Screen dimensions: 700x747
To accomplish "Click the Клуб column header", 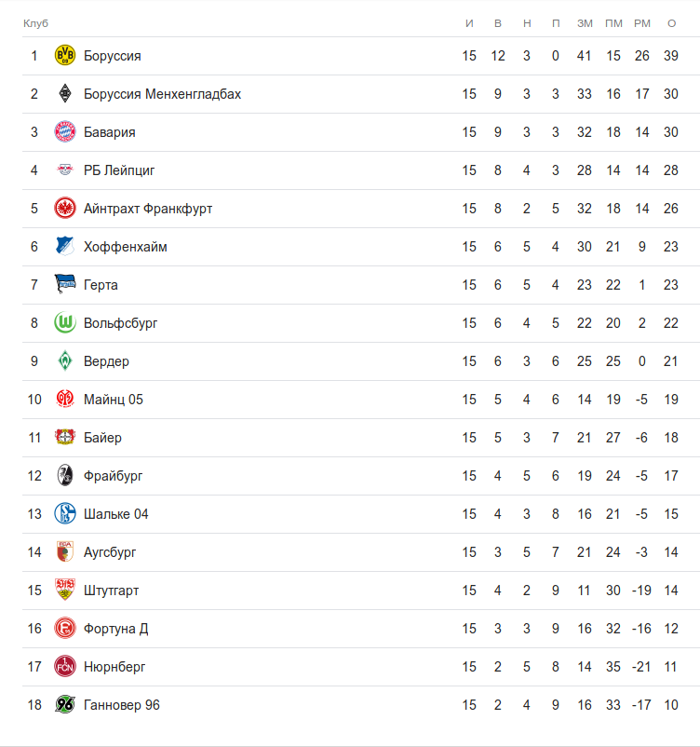I will point(35,23).
